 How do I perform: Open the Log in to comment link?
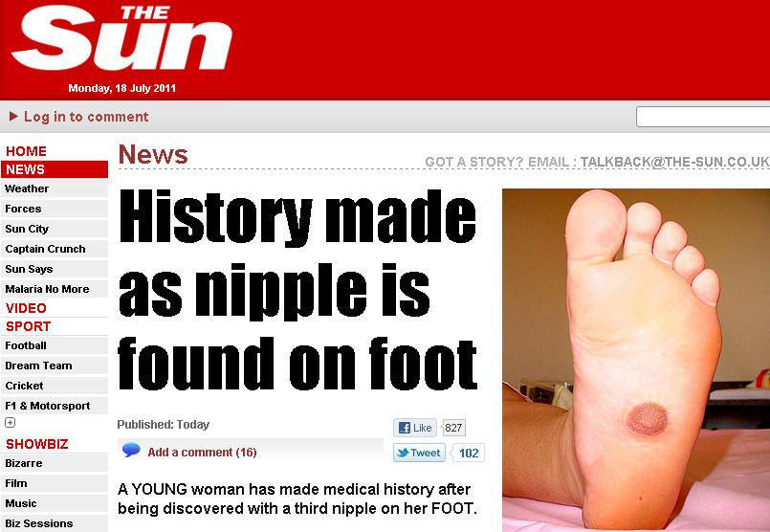point(86,117)
